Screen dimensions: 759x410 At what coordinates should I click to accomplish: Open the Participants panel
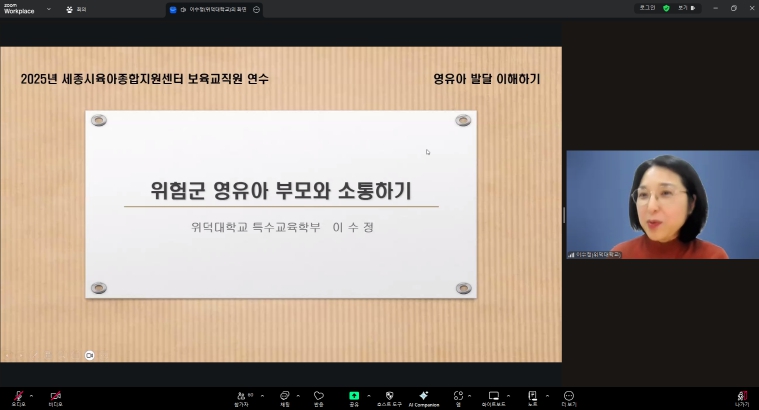click(x=240, y=396)
